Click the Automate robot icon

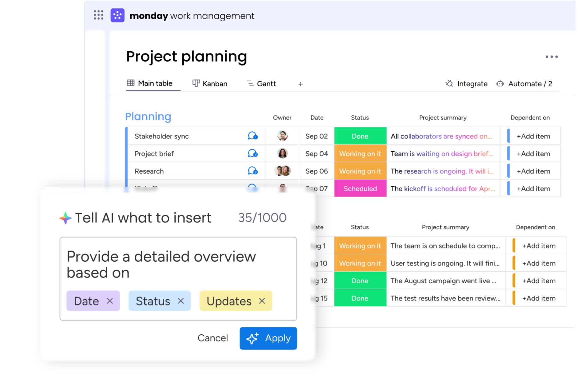[500, 83]
